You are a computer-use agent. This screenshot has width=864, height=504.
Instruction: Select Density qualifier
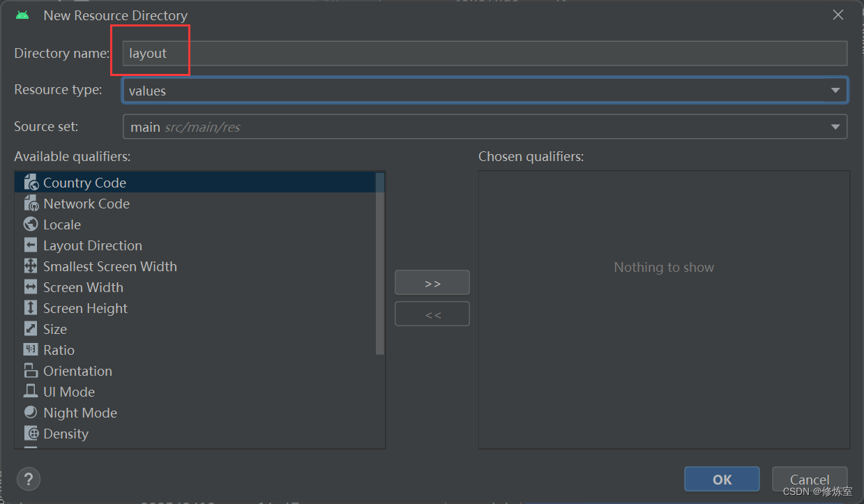(195, 434)
